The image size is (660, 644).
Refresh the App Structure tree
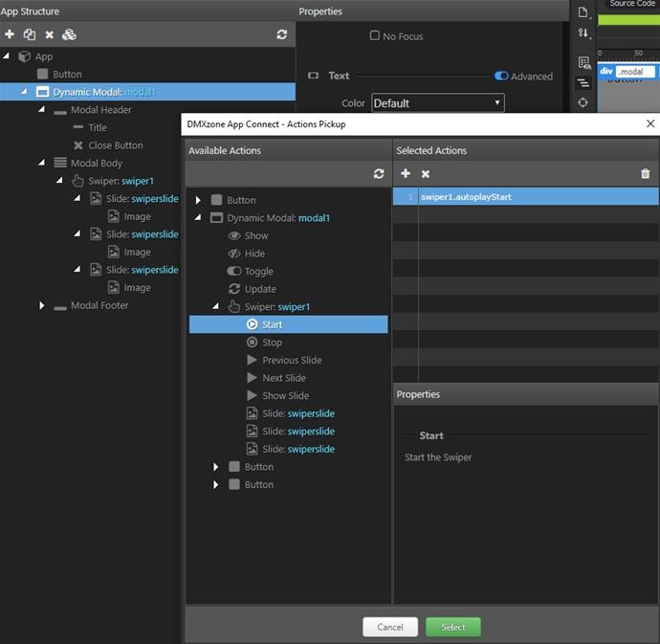pos(281,34)
